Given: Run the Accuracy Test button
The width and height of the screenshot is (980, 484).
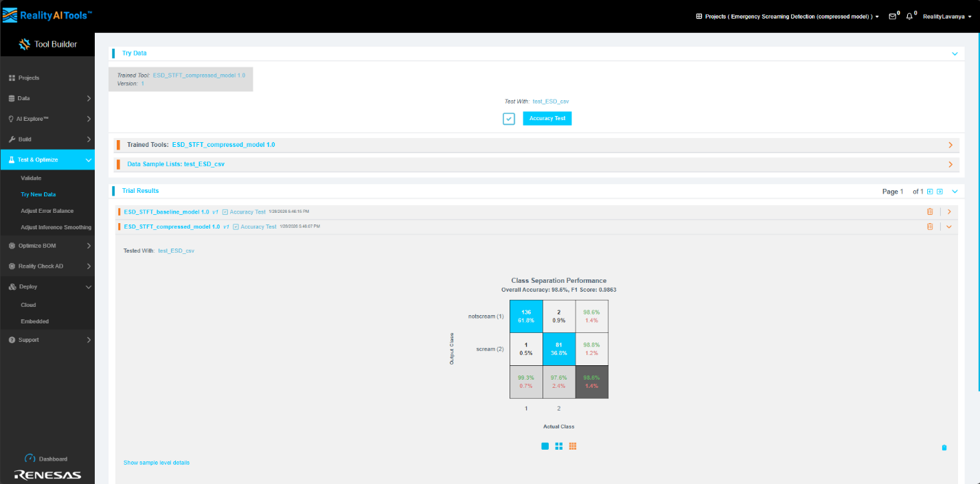Looking at the screenshot, I should pos(547,119).
